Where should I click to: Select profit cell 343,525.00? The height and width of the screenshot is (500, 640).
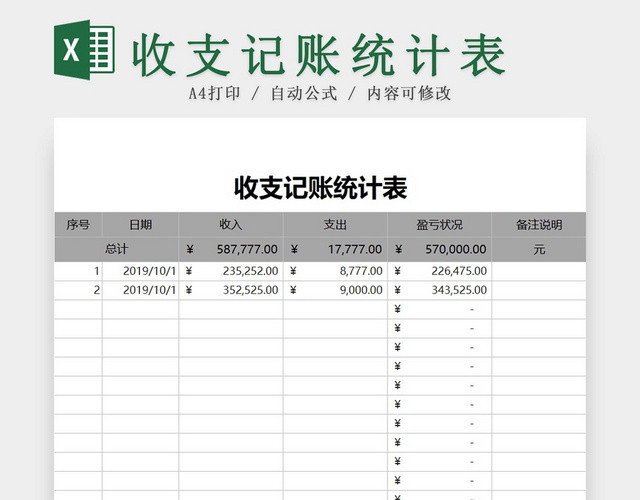(x=440, y=290)
